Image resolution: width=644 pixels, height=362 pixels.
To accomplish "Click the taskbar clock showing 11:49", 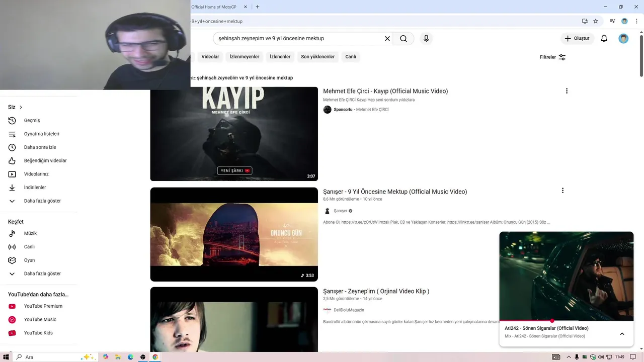I will click(x=619, y=357).
